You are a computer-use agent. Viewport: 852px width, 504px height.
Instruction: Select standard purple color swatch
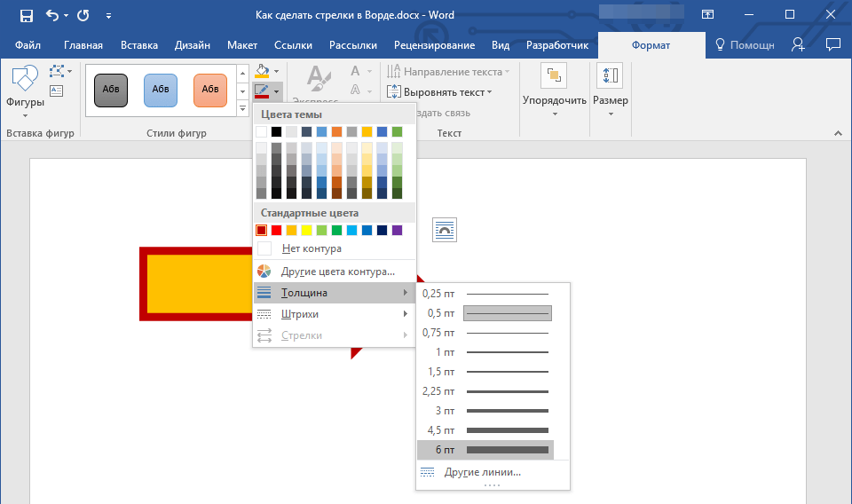pyautogui.click(x=398, y=231)
